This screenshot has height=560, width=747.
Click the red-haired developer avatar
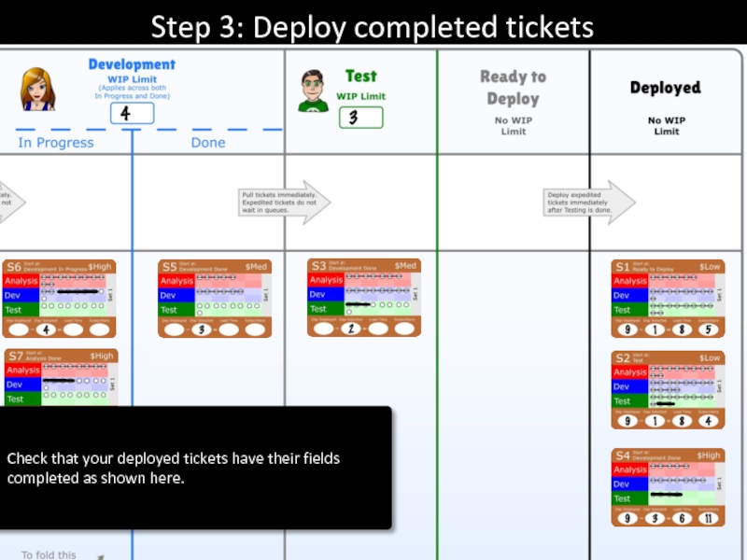coord(37,90)
